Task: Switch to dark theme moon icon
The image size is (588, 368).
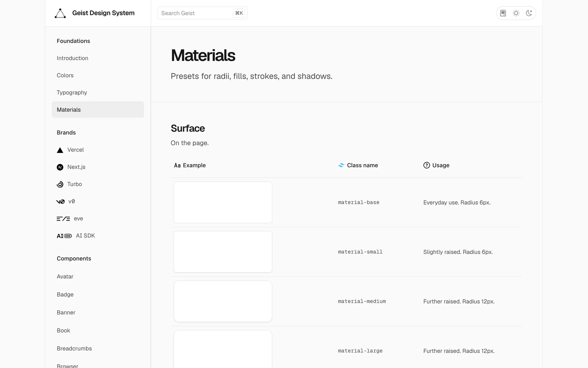Action: tap(529, 13)
